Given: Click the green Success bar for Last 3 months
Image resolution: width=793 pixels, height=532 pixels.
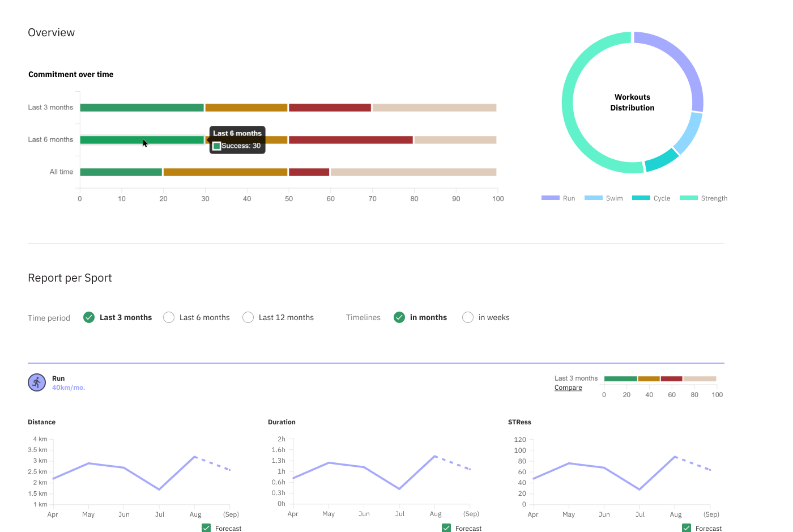Looking at the screenshot, I should [142, 108].
